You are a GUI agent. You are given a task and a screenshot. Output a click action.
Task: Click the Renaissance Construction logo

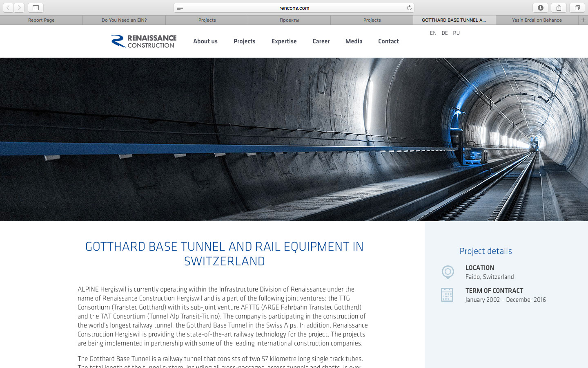pos(144,41)
